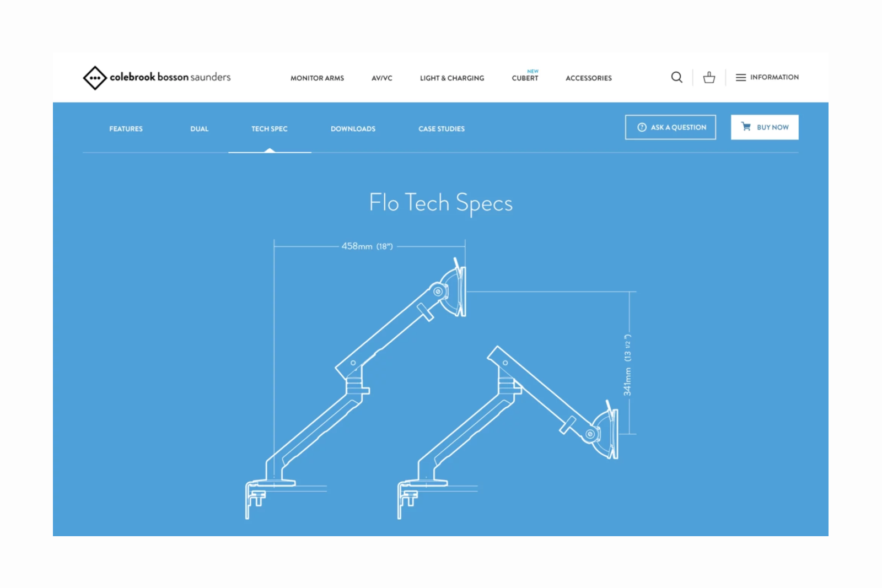Click the lowered monitor arm diagram

(508, 433)
